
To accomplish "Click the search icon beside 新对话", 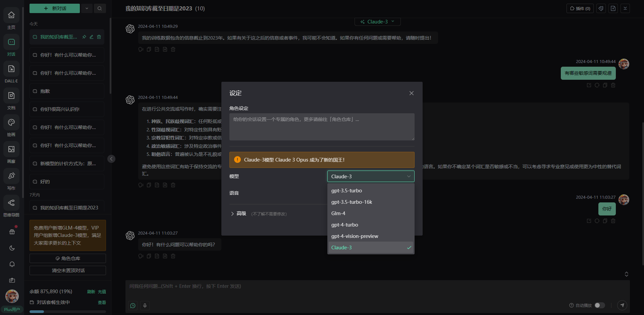I will coord(100,8).
